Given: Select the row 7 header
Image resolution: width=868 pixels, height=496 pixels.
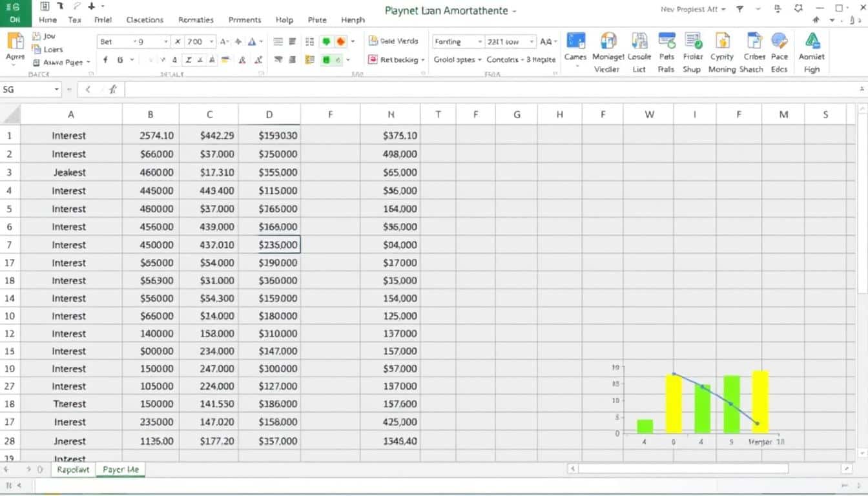Looking at the screenshot, I should pyautogui.click(x=10, y=245).
